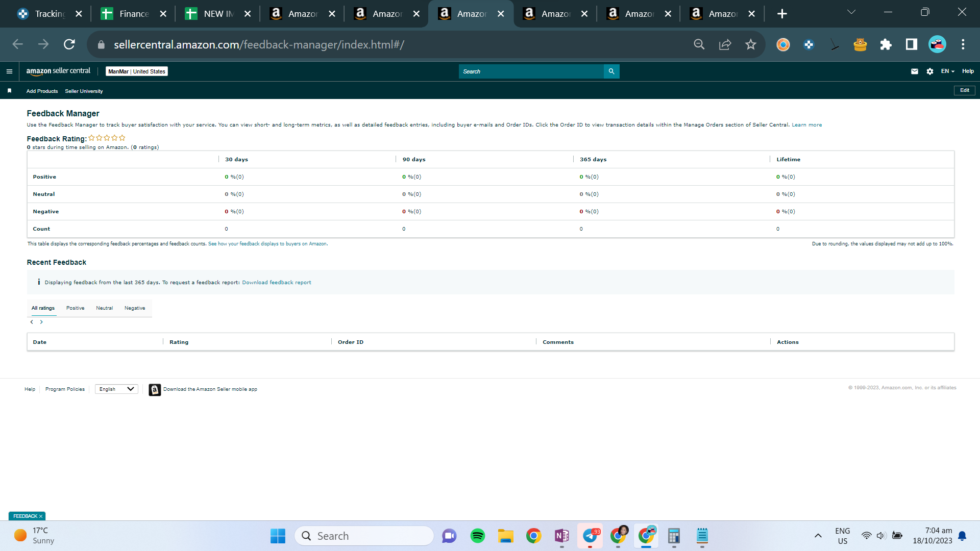This screenshot has height=551, width=980.
Task: Switch to the Neutral feedback tab
Action: click(x=104, y=308)
